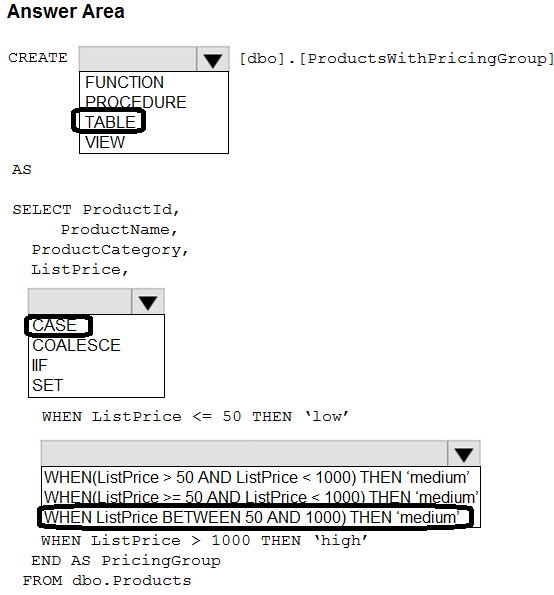
Task: Select COALESCE in the keyword list
Action: [x=76, y=345]
